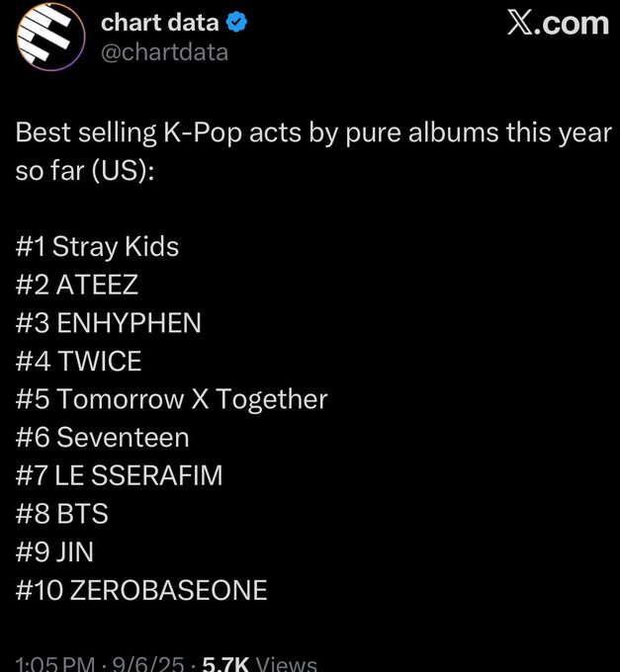Select the #5 Tomorrow X Together line
620x672 pixels.
pos(171,399)
